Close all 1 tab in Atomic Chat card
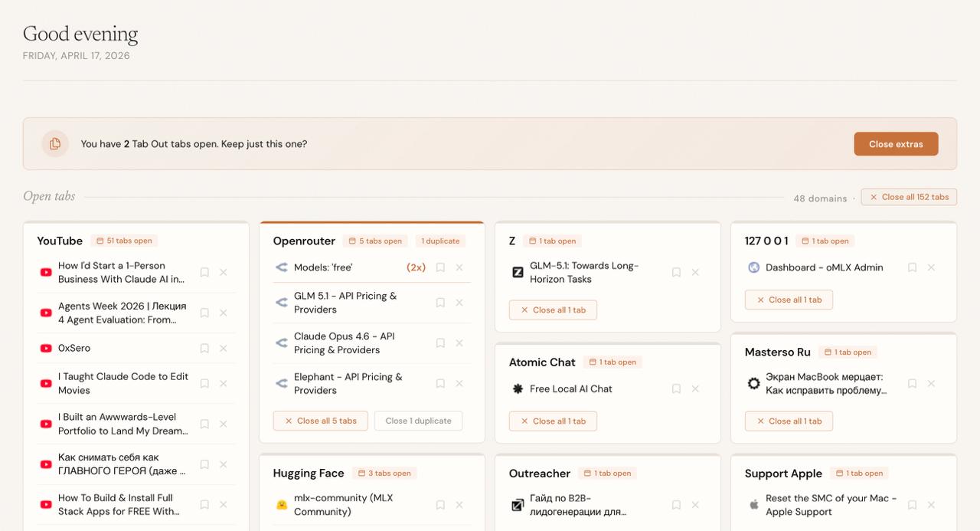 pyautogui.click(x=553, y=421)
